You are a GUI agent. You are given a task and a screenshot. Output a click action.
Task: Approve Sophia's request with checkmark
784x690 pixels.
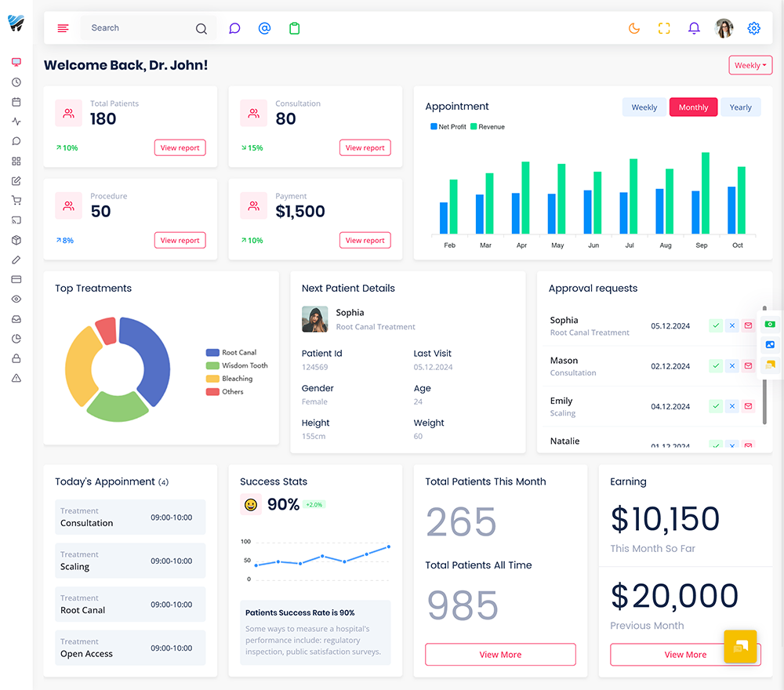[x=716, y=325]
